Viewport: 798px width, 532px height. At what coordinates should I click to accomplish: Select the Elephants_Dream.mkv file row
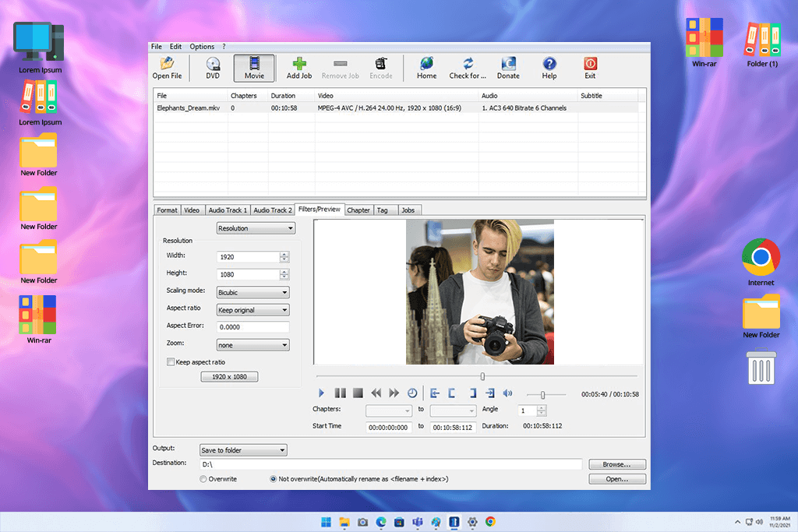pyautogui.click(x=396, y=107)
